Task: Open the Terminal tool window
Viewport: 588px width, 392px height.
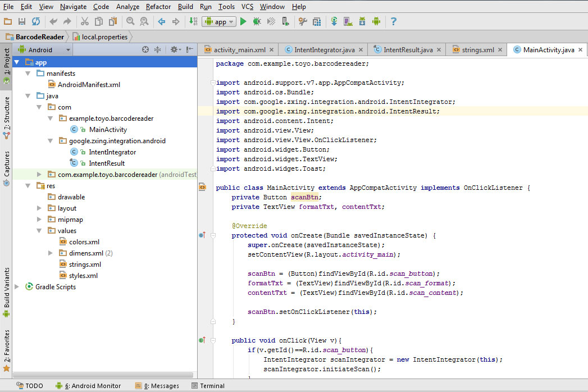Action: point(212,386)
